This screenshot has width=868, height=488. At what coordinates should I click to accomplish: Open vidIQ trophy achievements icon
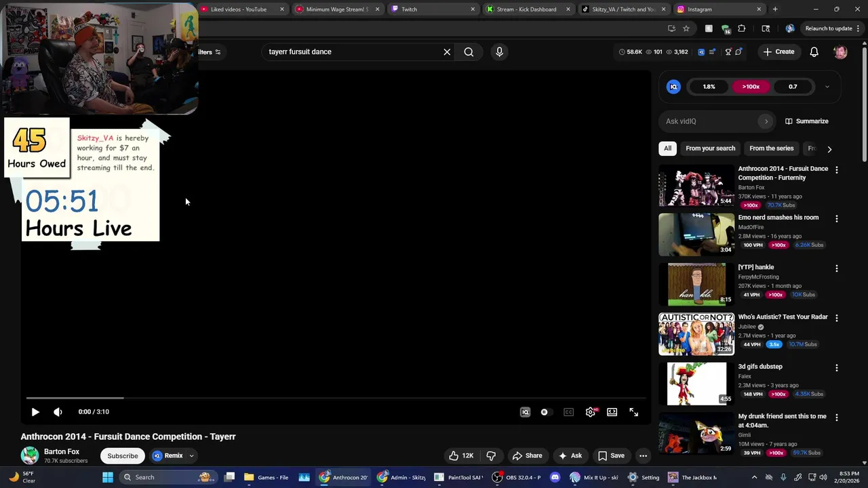coord(728,52)
